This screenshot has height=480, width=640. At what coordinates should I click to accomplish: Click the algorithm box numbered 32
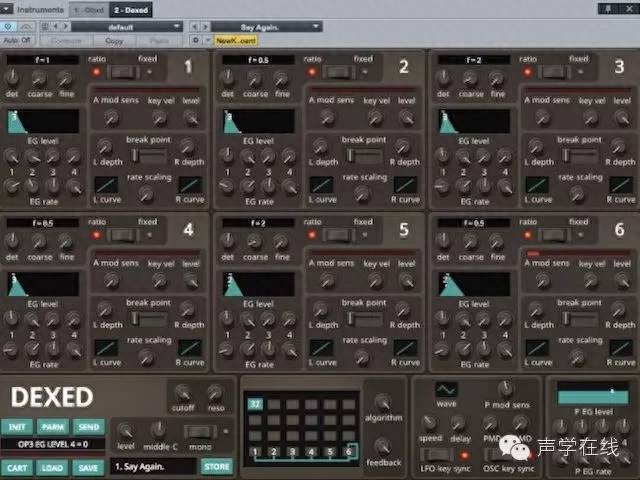255,404
